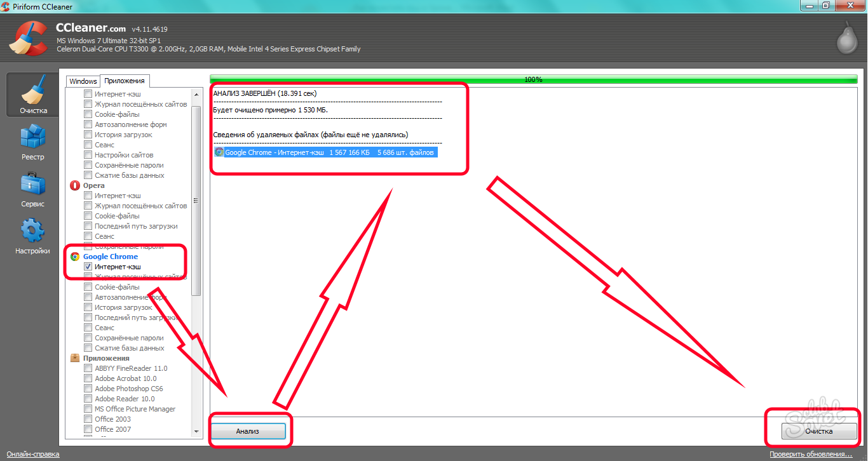Click the Piriform pear icon

(x=848, y=39)
